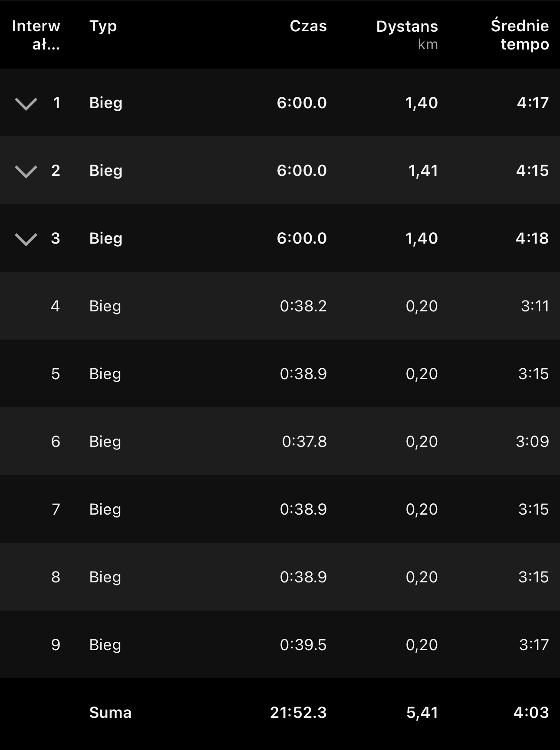The width and height of the screenshot is (560, 750).
Task: Select interval 4 row with time 0:38.2
Action: pos(303,306)
